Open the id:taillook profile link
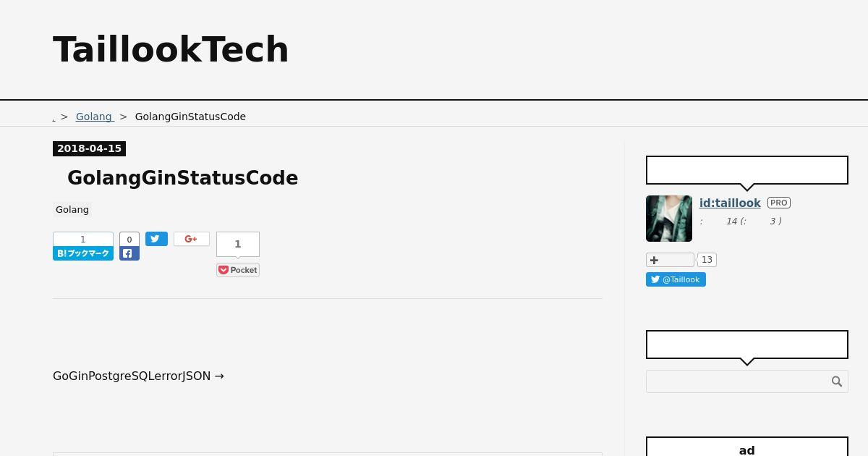The height and width of the screenshot is (456, 868). coord(730,203)
